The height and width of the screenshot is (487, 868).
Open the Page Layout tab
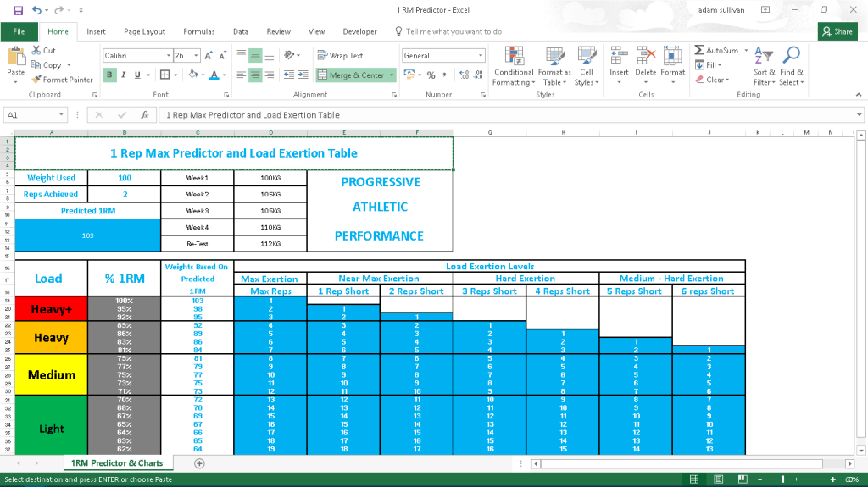[144, 31]
